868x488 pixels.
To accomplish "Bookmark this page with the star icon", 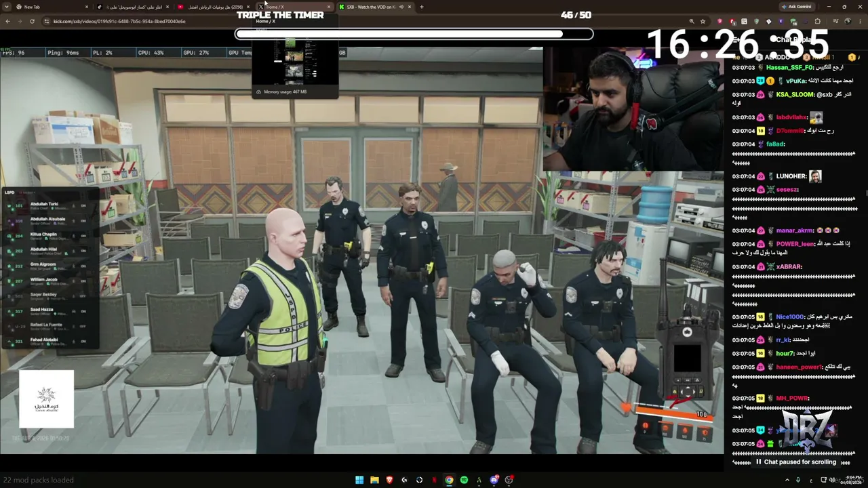I will coord(703,21).
